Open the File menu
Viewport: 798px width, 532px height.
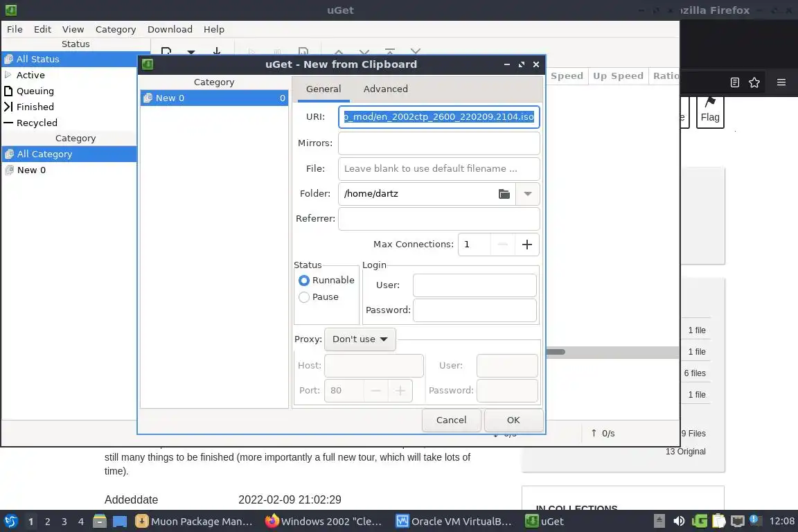click(x=15, y=30)
